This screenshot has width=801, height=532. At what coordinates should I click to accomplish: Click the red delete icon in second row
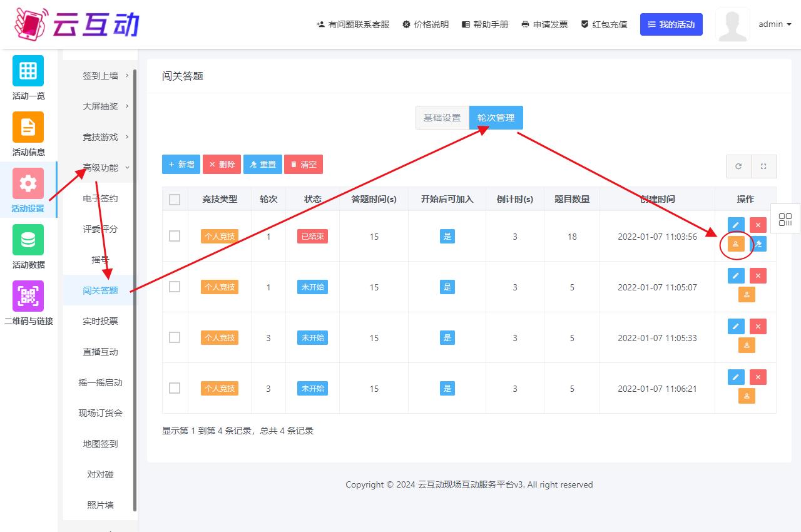tap(758, 275)
